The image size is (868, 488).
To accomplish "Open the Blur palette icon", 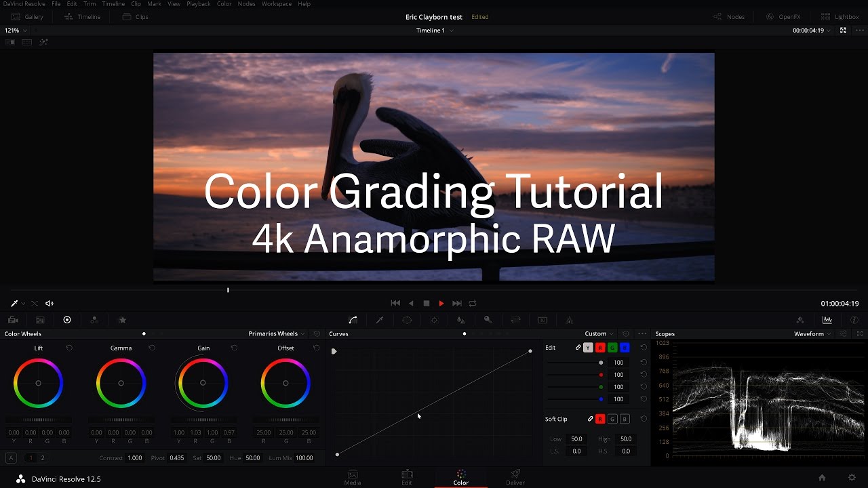I will [x=461, y=320].
